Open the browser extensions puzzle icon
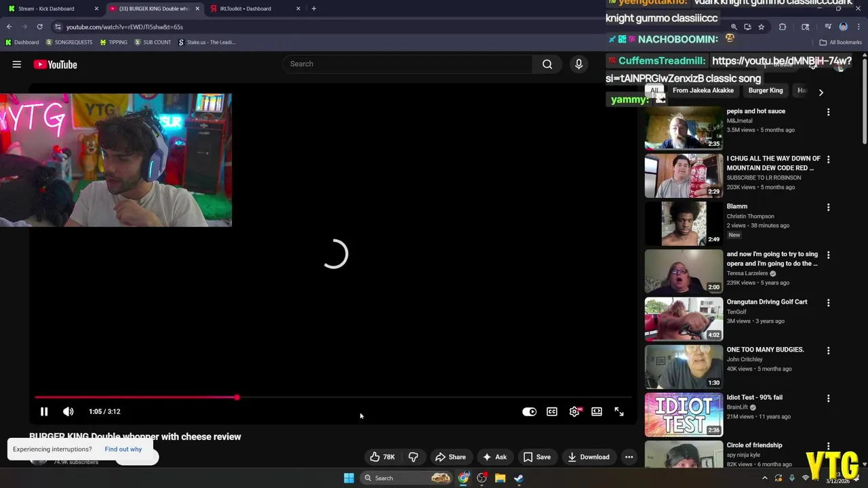The width and height of the screenshot is (868, 488). (783, 27)
